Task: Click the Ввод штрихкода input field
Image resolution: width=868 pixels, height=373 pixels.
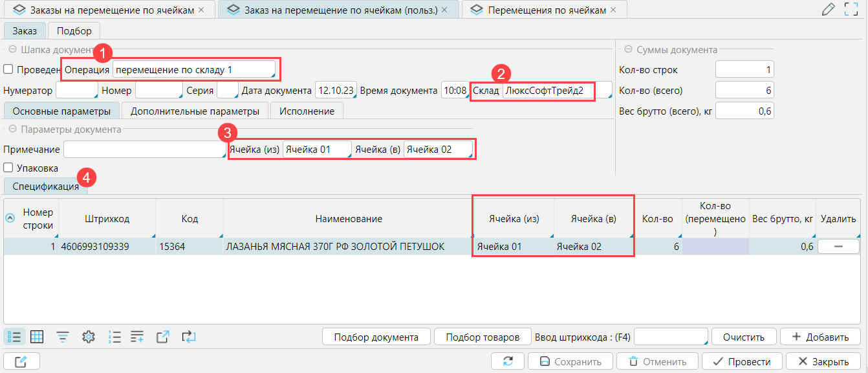Action: pos(671,337)
